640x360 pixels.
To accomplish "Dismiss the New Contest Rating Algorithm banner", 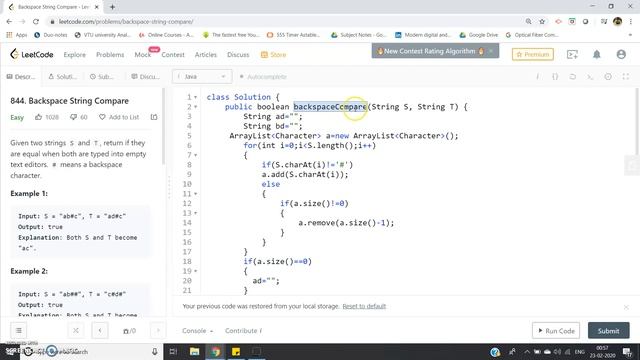I will tap(491, 51).
